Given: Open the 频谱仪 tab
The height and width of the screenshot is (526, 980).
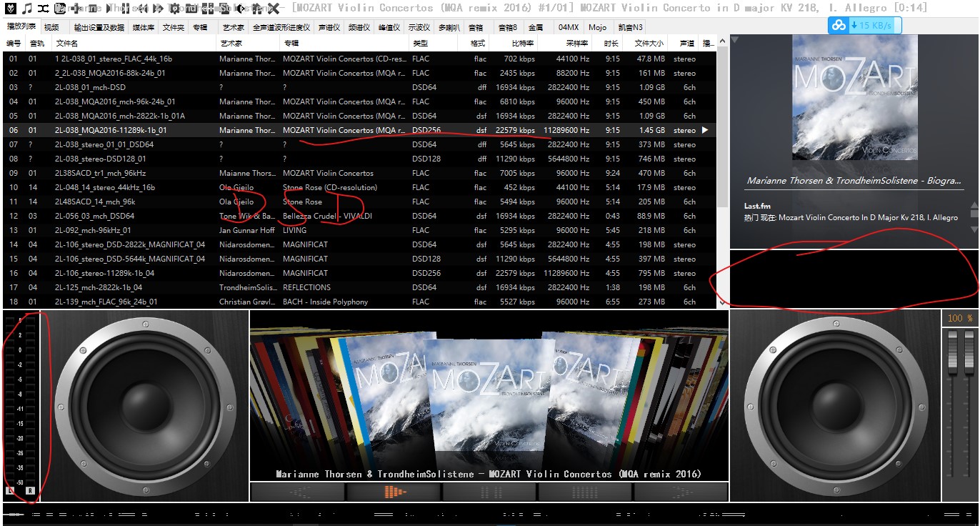Looking at the screenshot, I should point(359,27).
